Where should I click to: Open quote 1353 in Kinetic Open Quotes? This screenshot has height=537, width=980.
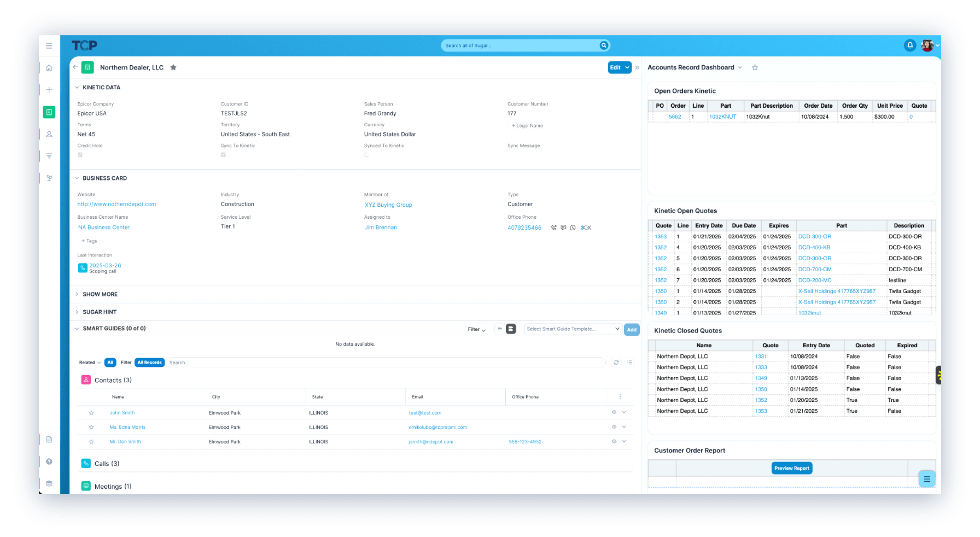[661, 237]
